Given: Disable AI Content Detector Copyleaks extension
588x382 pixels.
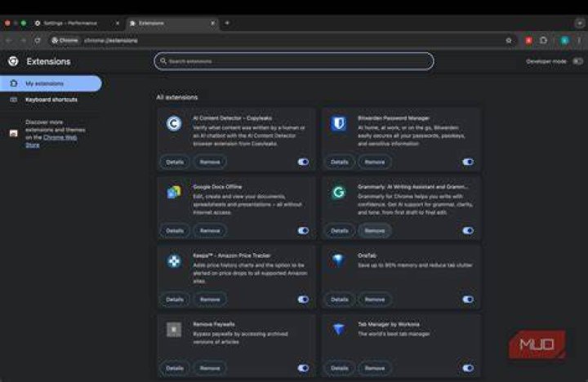Looking at the screenshot, I should [303, 162].
